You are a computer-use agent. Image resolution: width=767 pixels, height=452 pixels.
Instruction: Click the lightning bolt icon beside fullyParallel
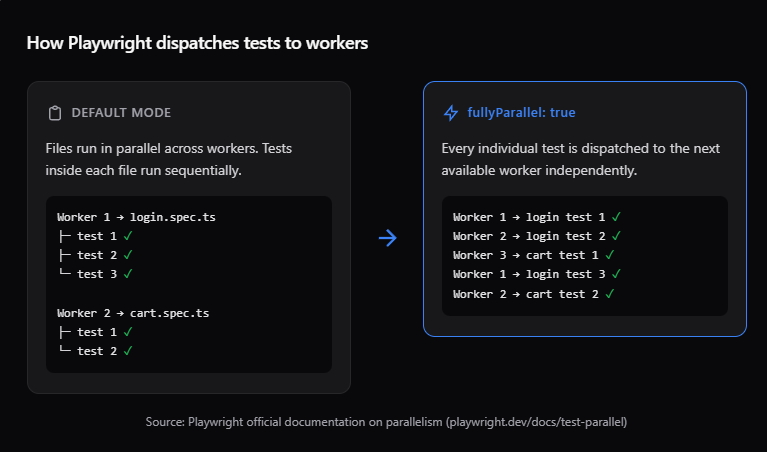(x=451, y=113)
